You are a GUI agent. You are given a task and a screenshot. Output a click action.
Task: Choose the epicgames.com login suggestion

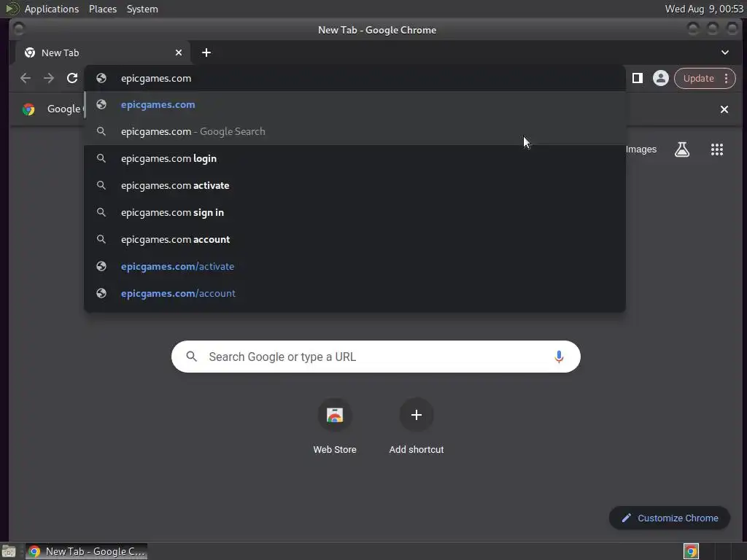355,158
